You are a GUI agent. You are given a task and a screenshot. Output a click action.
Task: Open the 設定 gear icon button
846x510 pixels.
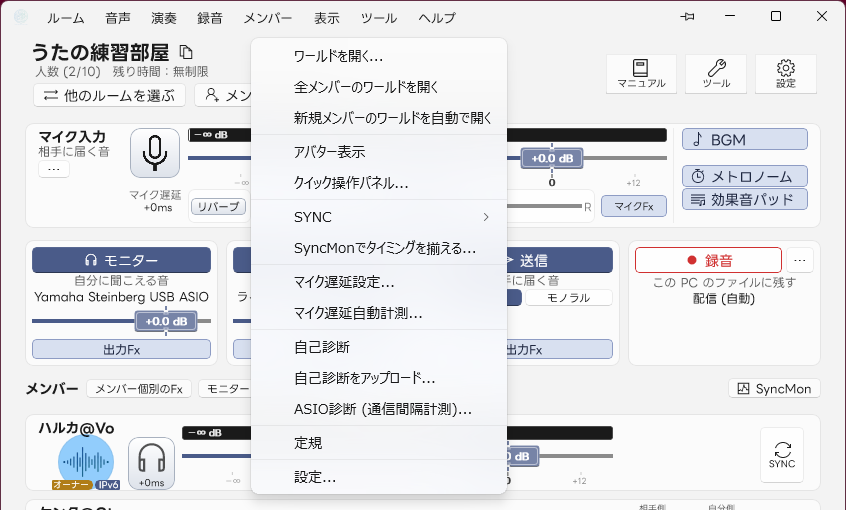[x=786, y=74]
